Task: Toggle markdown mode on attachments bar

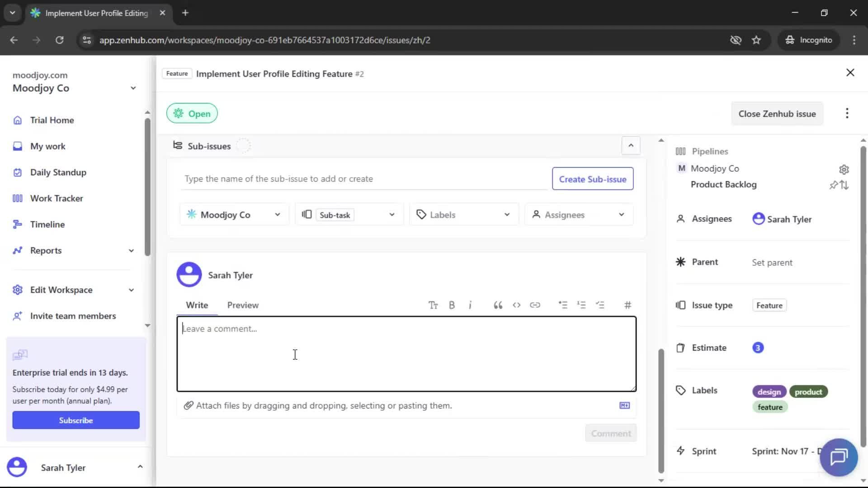Action: click(x=624, y=406)
